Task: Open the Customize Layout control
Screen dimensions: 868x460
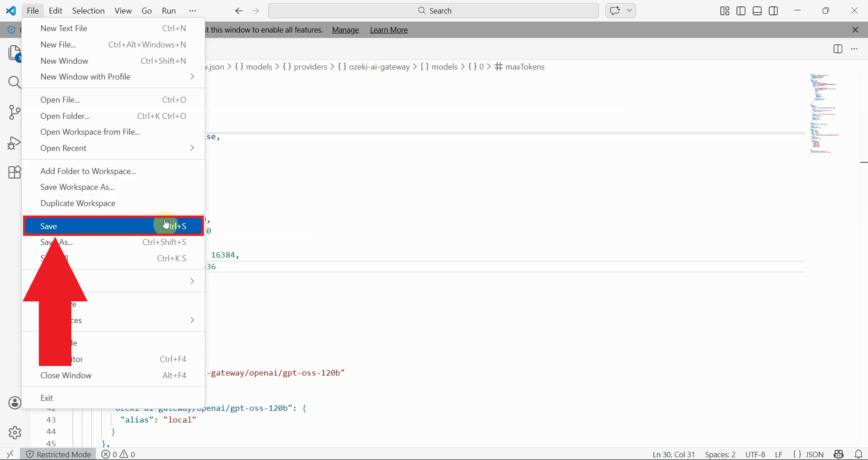Action: [724, 11]
